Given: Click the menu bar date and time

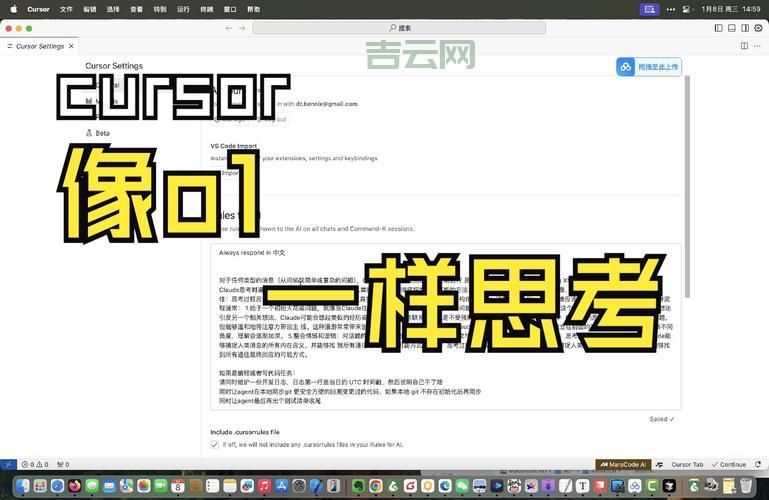Looking at the screenshot, I should 731,9.
